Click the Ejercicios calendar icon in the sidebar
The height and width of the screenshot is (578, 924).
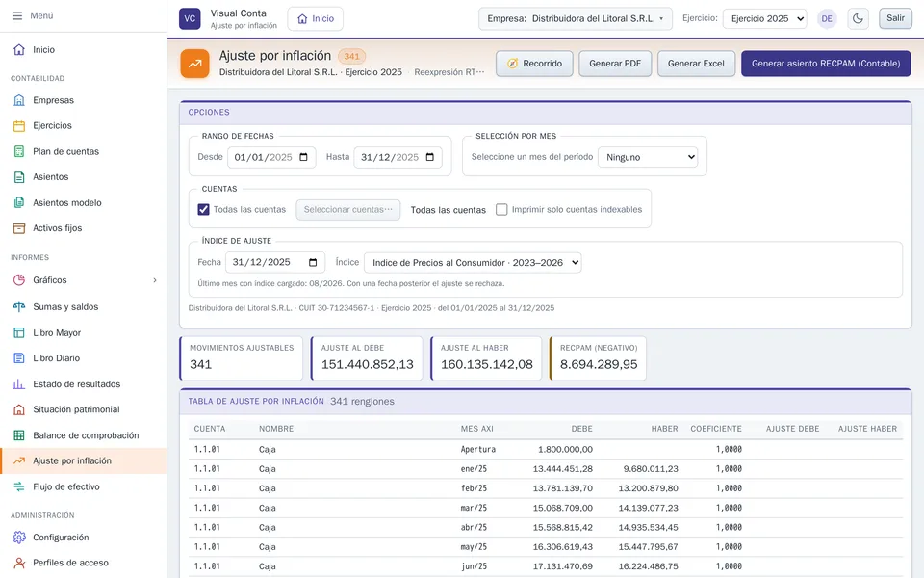tap(19, 125)
